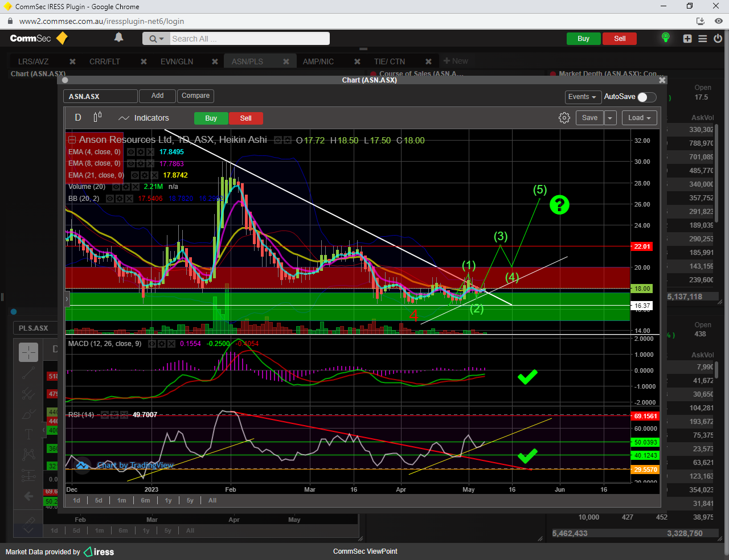
Task: Toggle visibility of MACD indicator
Action: 152,344
